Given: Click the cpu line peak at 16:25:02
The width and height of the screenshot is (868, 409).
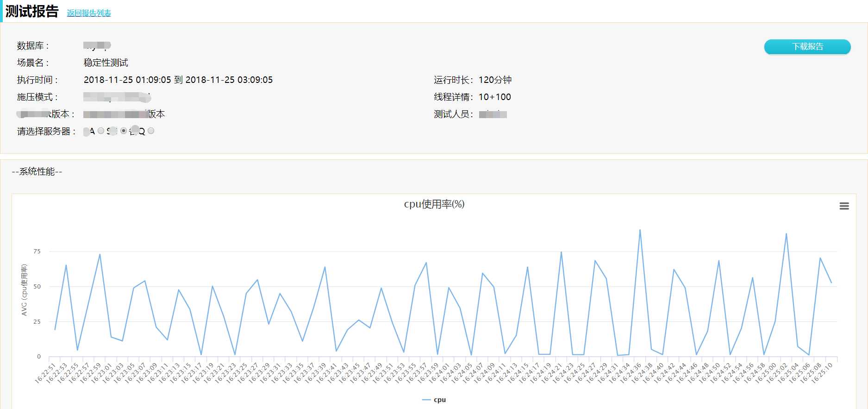Looking at the screenshot, I should (x=786, y=233).
